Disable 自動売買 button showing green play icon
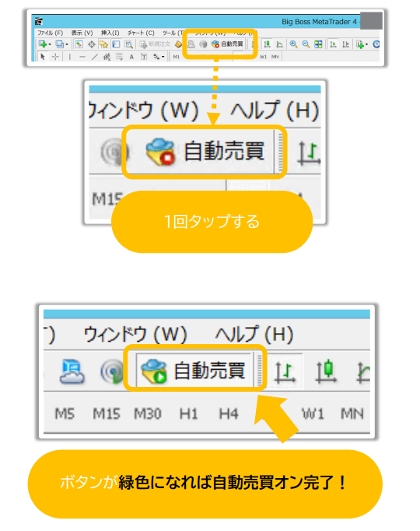Viewport: 420px width, 531px height. [194, 370]
